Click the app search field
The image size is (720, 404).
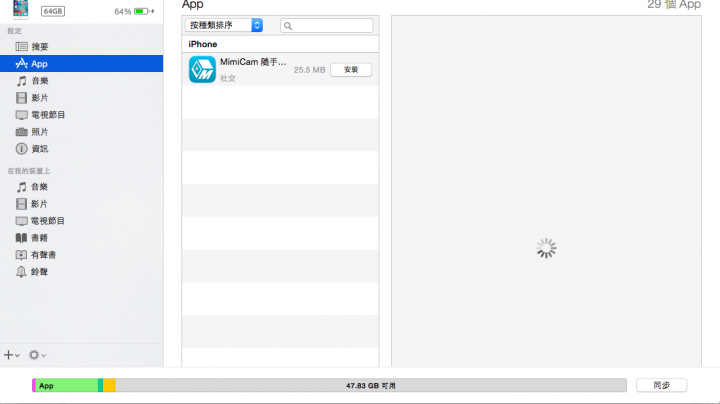click(326, 26)
